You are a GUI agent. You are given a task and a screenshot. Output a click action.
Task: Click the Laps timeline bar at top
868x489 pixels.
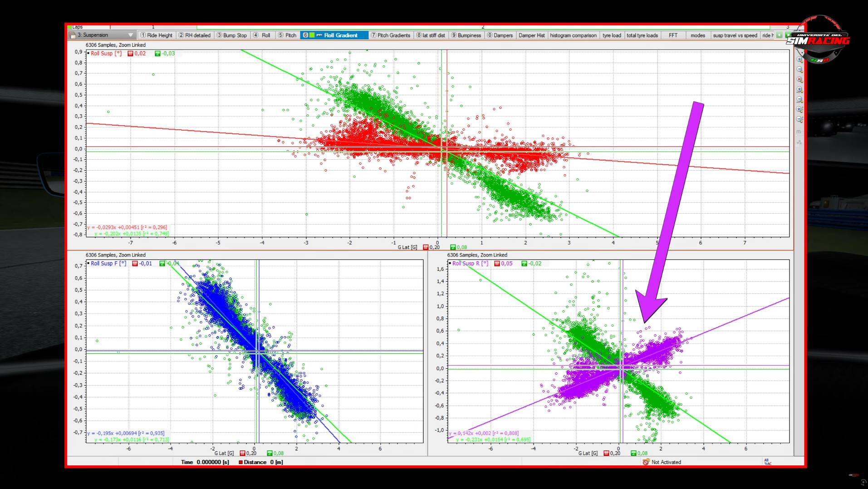(408, 27)
